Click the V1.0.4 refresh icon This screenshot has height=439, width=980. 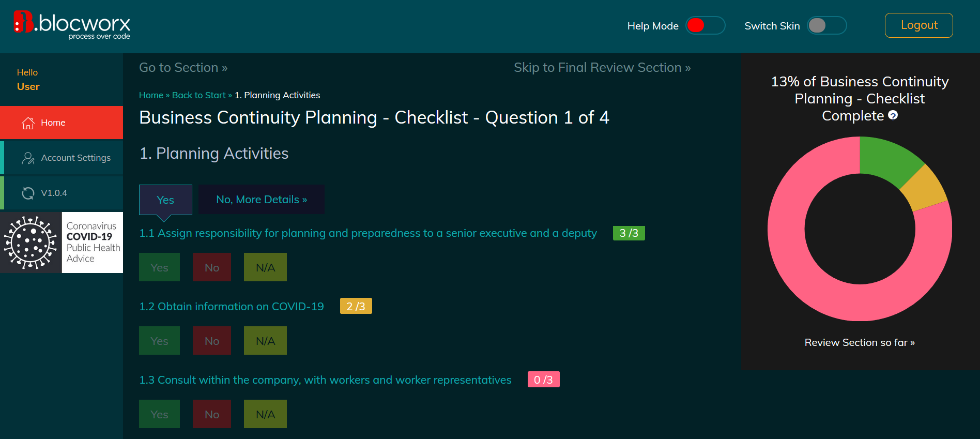pyautogui.click(x=28, y=193)
